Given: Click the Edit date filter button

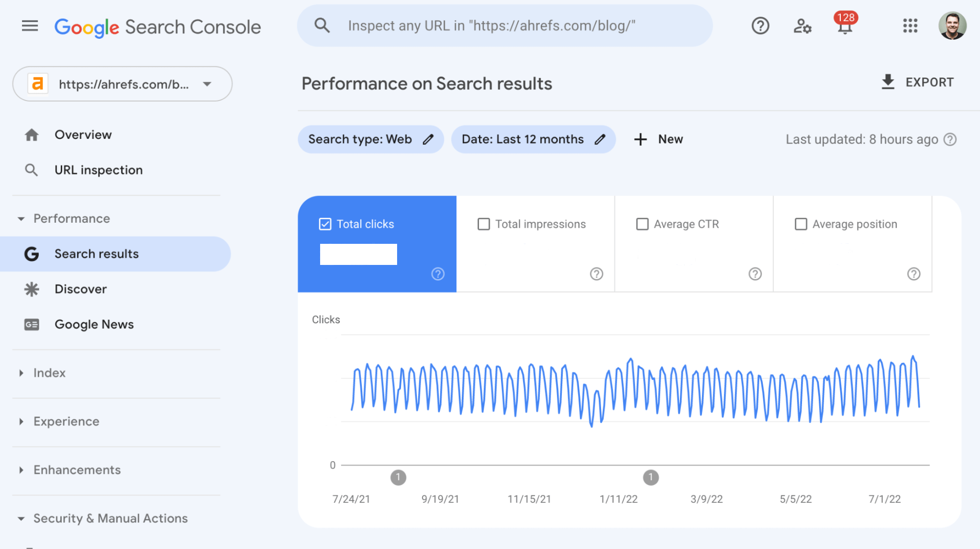Looking at the screenshot, I should [x=601, y=139].
